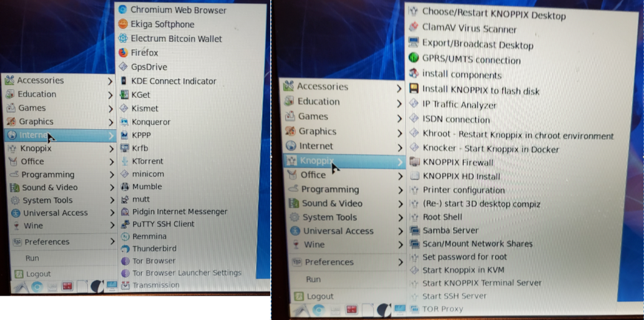Choose Ekiga Softphone menu entry
This screenshot has height=320, width=644.
156,24
